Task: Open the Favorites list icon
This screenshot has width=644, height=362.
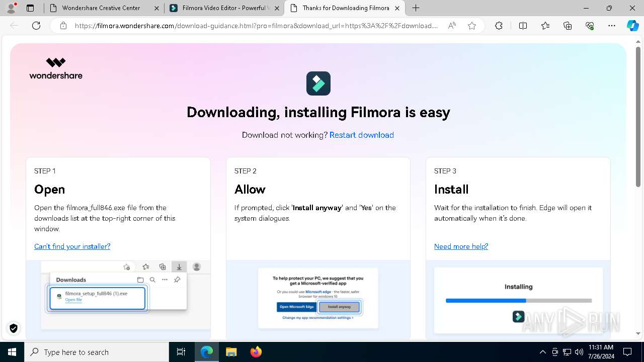Action: pyautogui.click(x=545, y=26)
